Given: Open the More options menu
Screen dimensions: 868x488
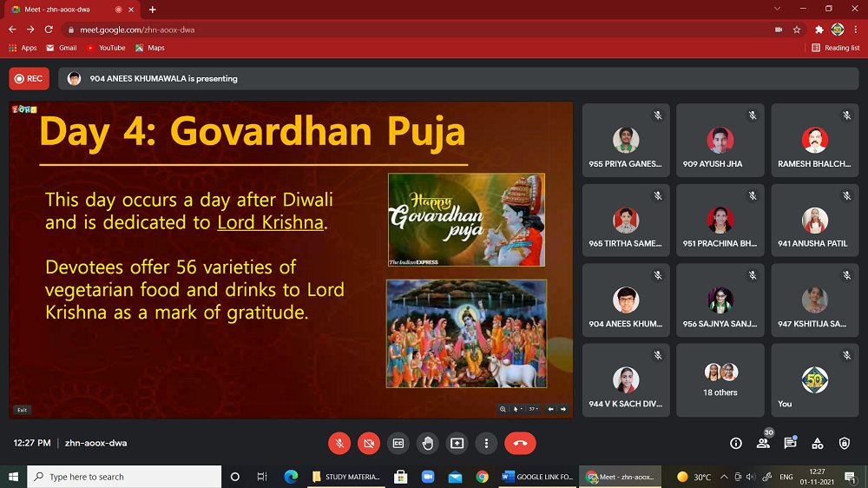Looking at the screenshot, I should [x=486, y=443].
